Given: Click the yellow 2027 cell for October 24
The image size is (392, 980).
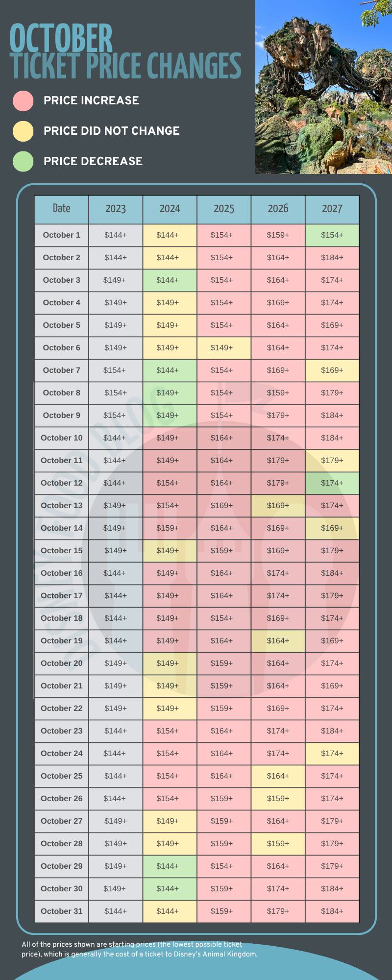Looking at the screenshot, I should [x=332, y=754].
